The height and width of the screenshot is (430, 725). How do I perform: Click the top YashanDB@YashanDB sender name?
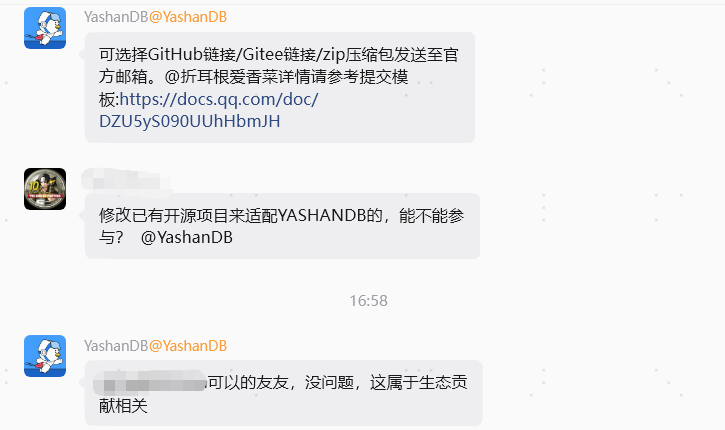[155, 17]
